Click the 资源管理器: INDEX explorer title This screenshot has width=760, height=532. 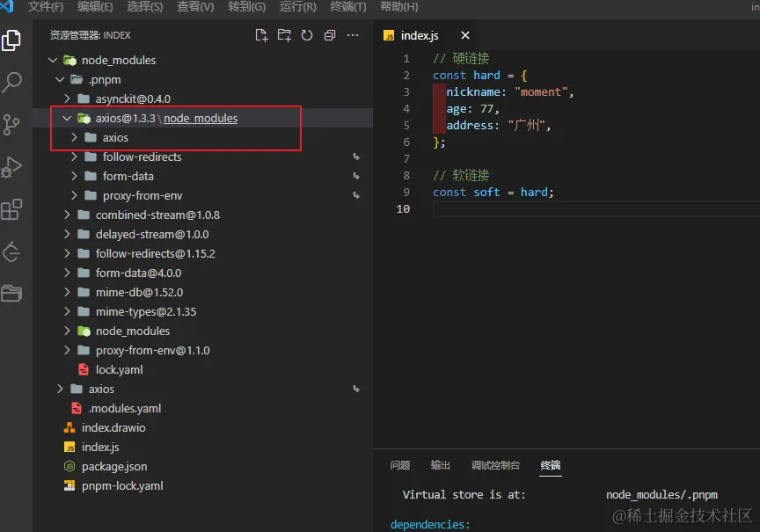(x=90, y=35)
